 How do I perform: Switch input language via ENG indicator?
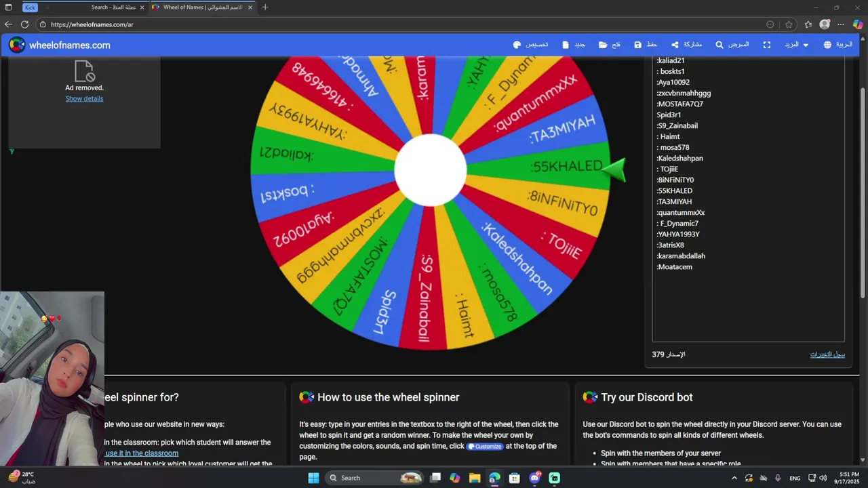point(795,478)
